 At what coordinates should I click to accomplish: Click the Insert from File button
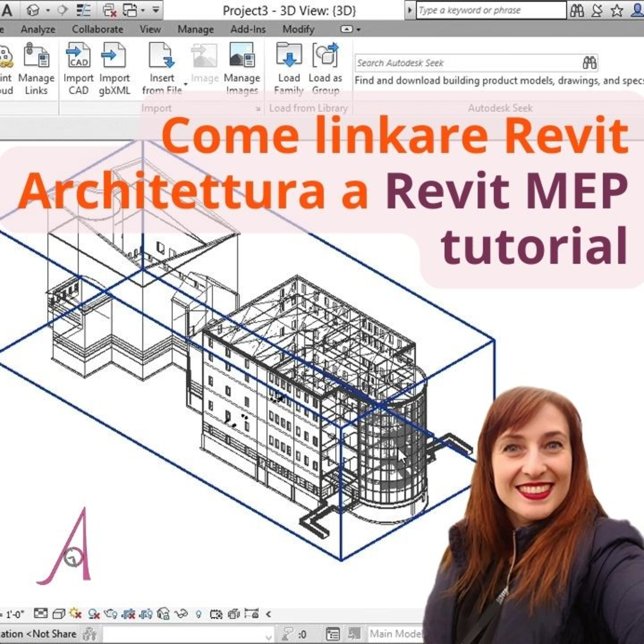[162, 69]
